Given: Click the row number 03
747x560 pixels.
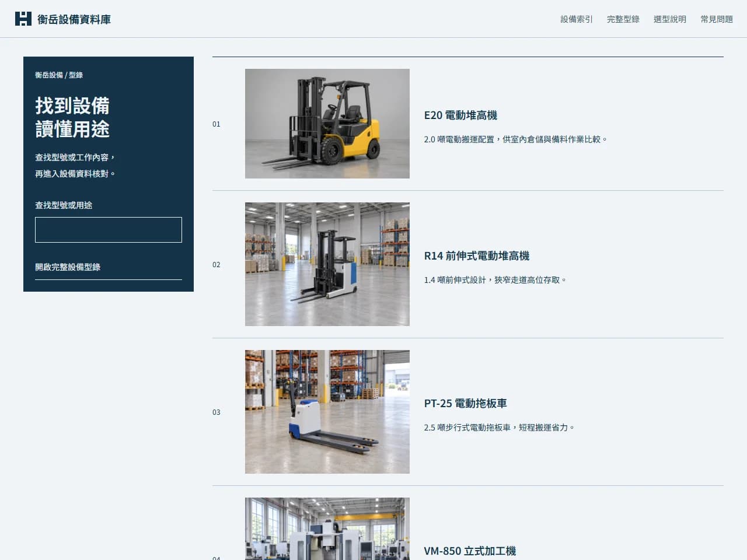Looking at the screenshot, I should (x=217, y=412).
